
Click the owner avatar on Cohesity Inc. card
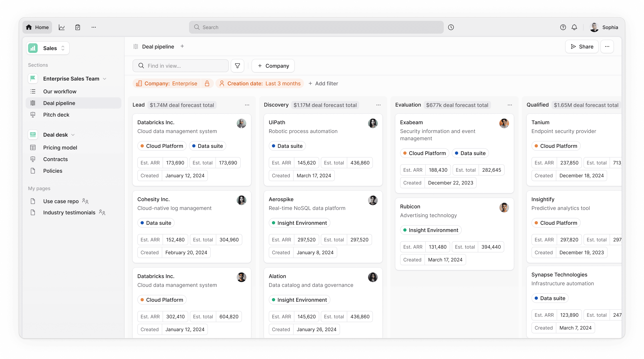point(241,200)
